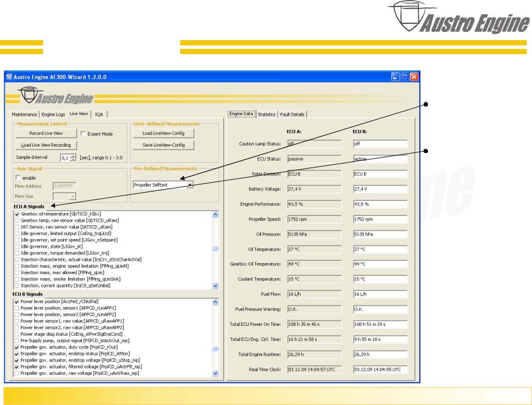Screen dimensions: 532x405
Task: Check Idle governor, set point speed
Action: 17,240
